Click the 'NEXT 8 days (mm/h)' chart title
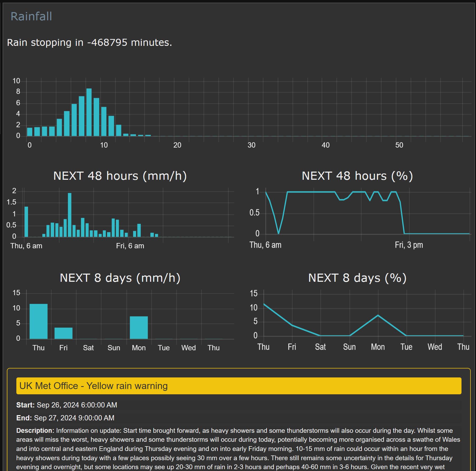 120,278
